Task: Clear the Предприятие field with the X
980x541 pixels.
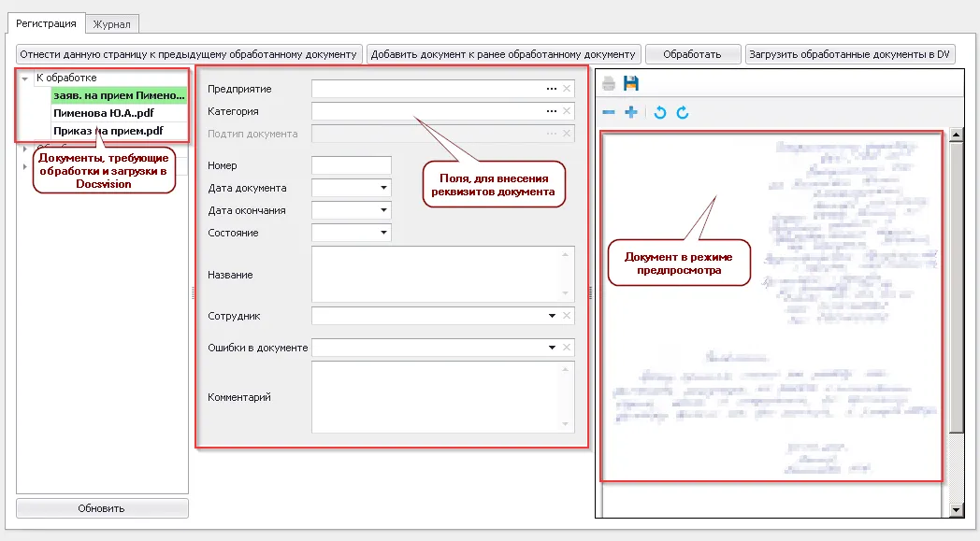Action: tap(567, 89)
